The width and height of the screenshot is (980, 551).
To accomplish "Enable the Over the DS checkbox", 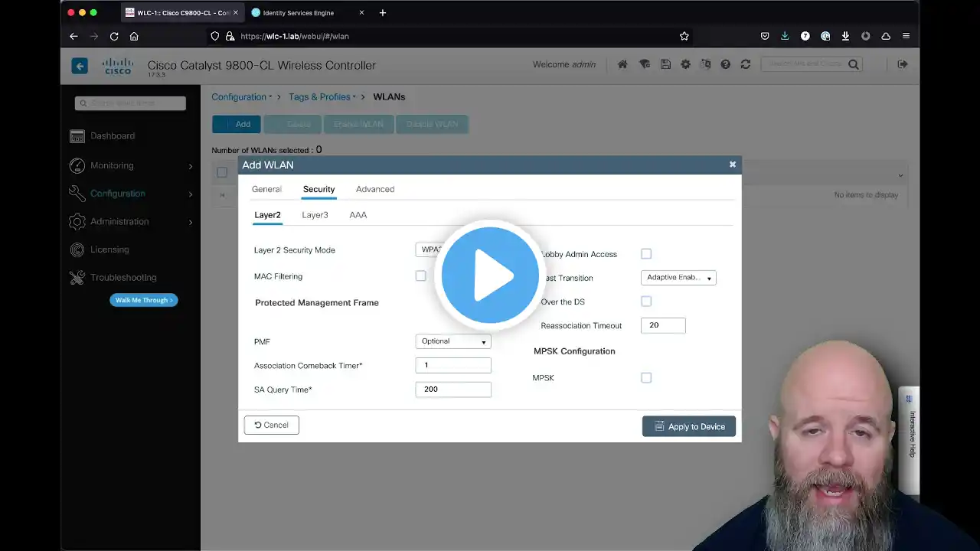I will [646, 302].
